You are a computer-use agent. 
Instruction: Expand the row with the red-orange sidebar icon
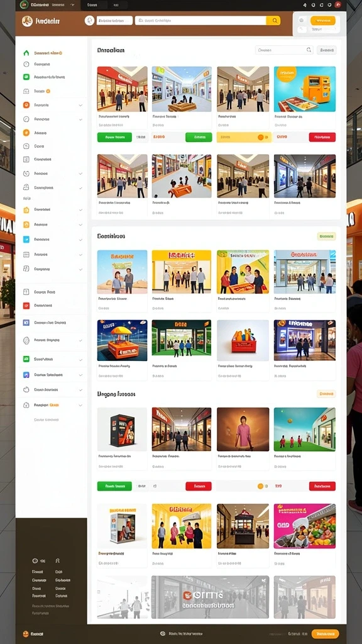point(80,105)
